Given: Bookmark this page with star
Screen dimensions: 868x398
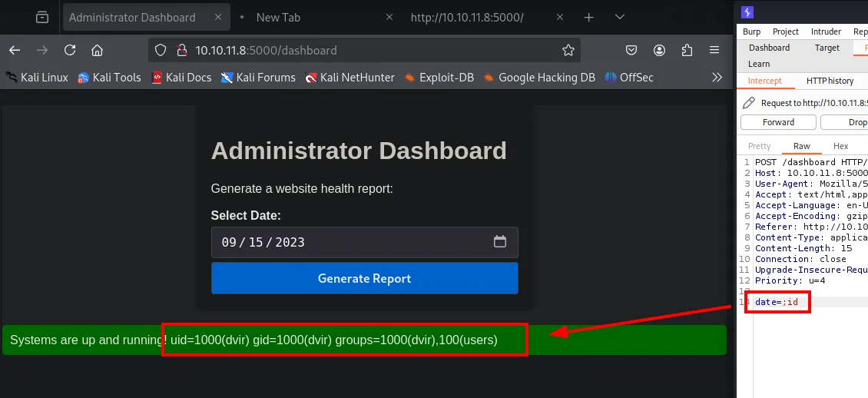Looking at the screenshot, I should (568, 51).
